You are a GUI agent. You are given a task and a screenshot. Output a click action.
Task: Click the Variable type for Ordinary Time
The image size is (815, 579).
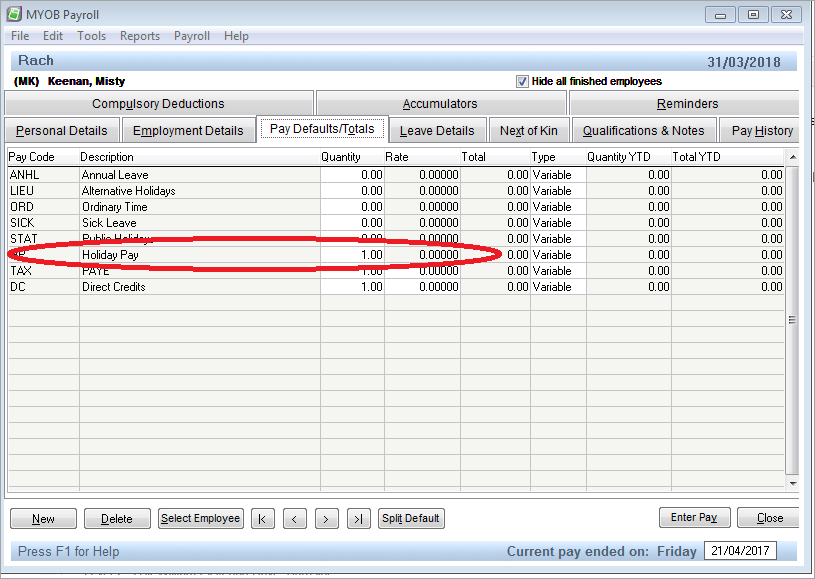(x=558, y=207)
